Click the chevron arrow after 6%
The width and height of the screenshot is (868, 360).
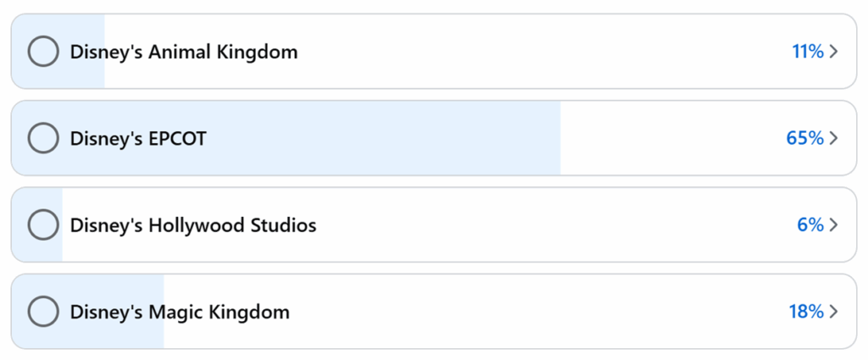pos(834,224)
